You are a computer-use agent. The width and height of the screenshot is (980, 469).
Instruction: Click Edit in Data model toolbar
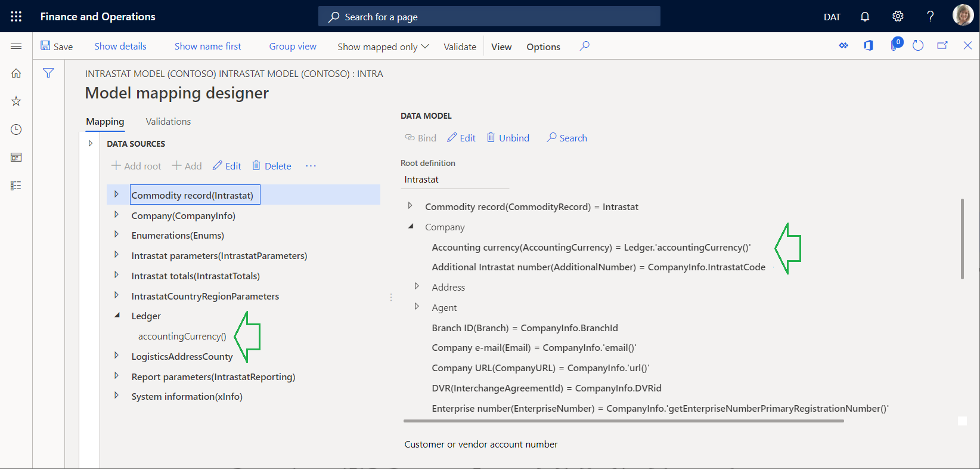point(461,138)
